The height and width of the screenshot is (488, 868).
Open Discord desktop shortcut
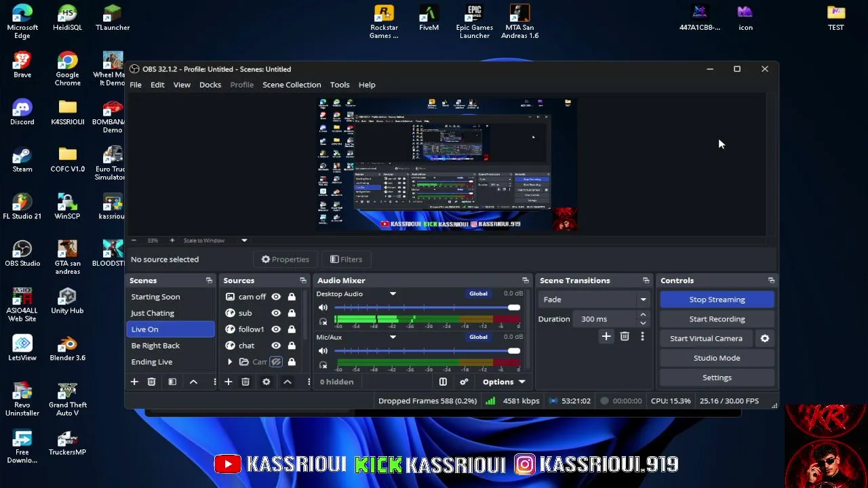click(22, 112)
